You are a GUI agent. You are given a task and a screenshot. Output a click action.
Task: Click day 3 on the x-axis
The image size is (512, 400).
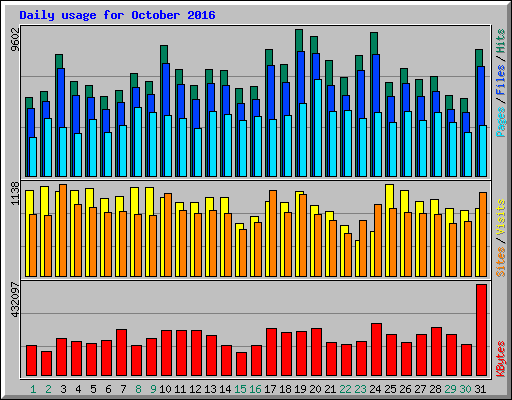63,389
